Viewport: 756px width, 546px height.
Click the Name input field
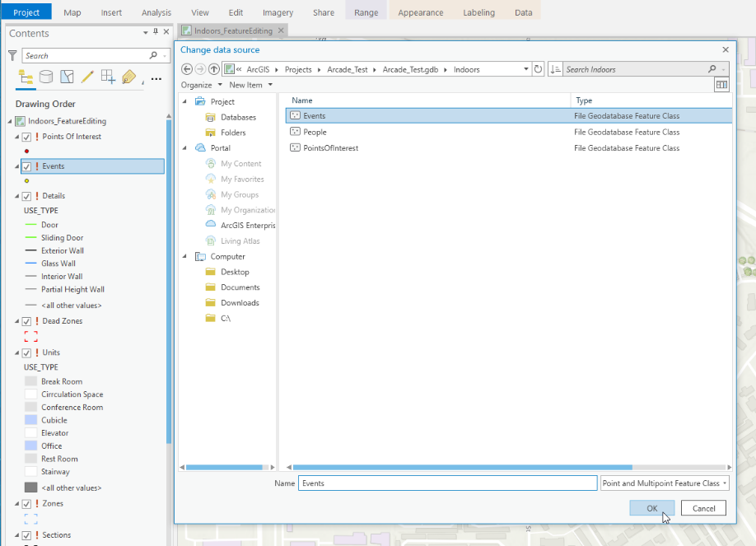pyautogui.click(x=447, y=483)
